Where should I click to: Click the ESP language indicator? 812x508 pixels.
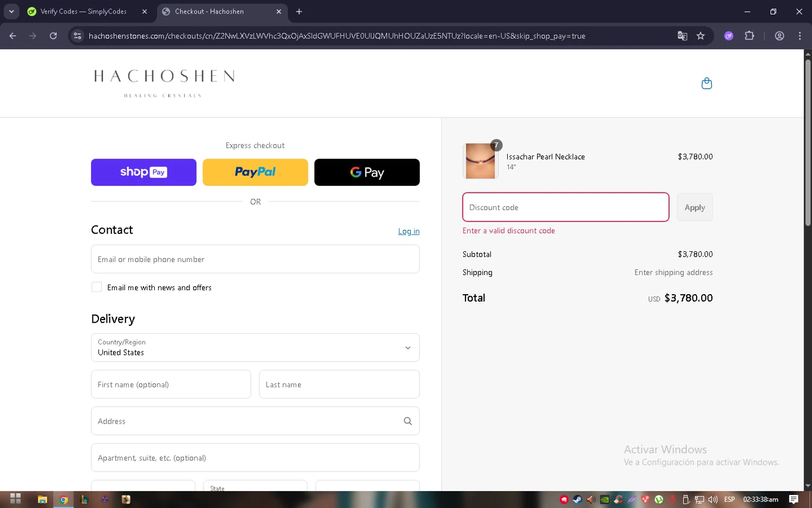click(730, 499)
